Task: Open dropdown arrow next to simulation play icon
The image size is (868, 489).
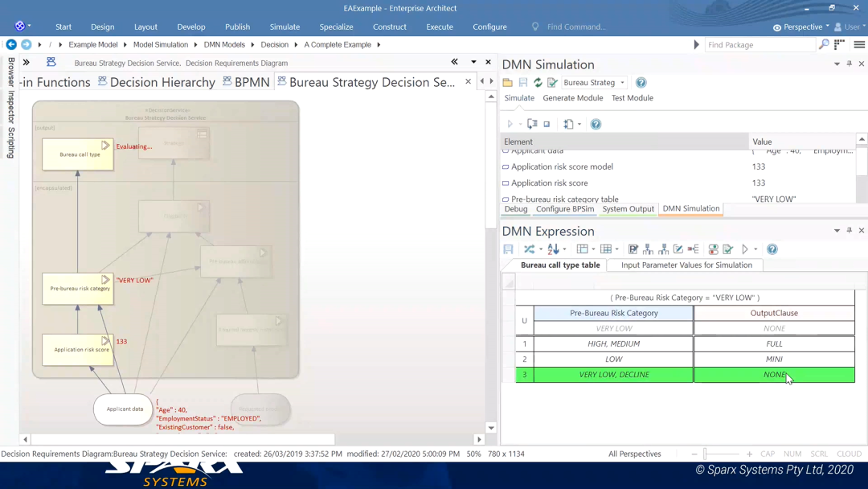Action: click(520, 124)
